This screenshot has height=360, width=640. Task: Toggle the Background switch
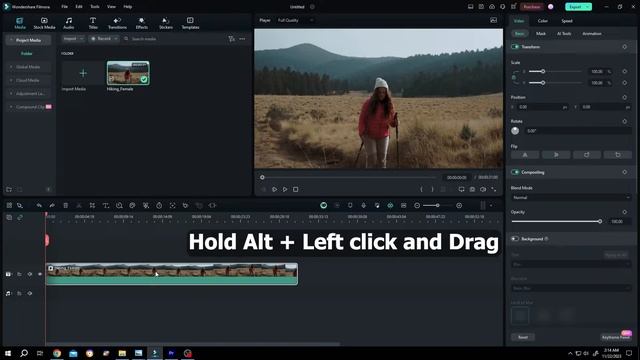click(x=515, y=239)
